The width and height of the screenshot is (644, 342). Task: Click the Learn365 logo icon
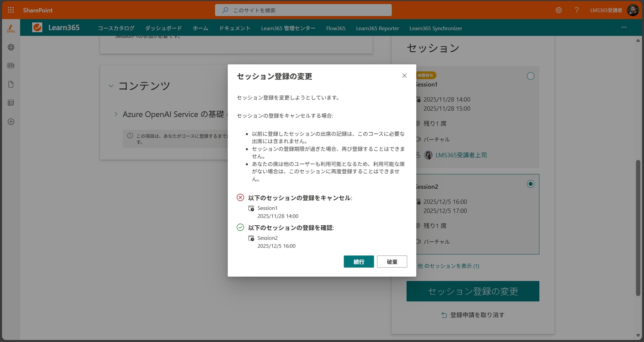[37, 27]
